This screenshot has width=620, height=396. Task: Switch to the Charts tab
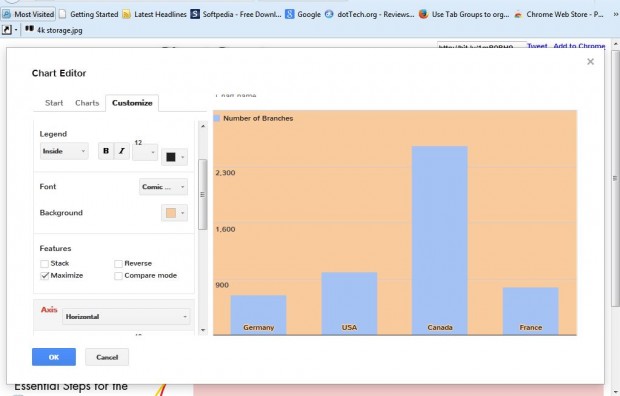point(87,103)
